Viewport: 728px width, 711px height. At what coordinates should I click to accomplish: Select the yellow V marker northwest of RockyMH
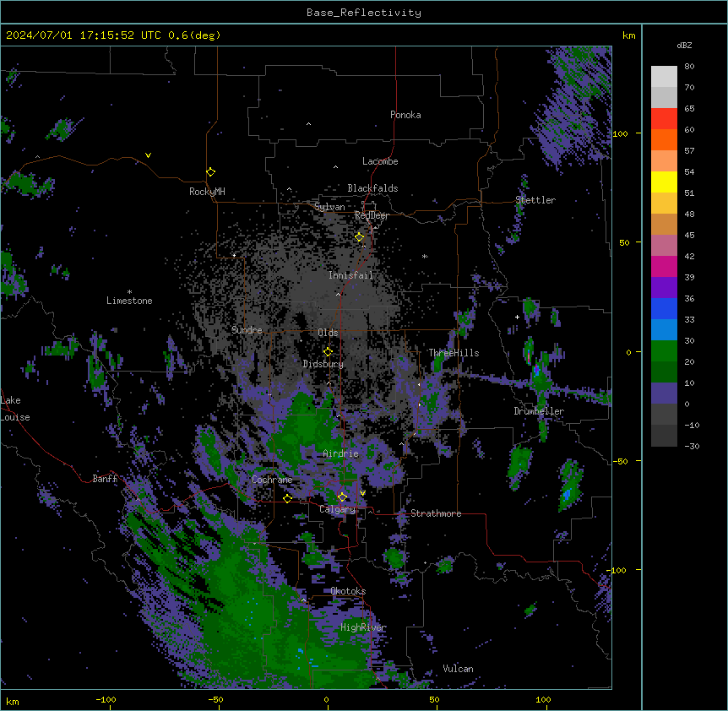[x=148, y=155]
